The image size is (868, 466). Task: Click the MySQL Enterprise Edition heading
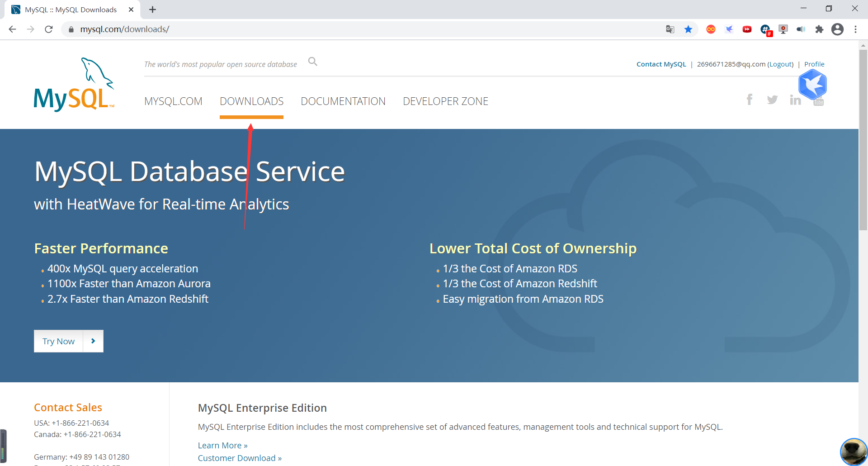pos(262,408)
